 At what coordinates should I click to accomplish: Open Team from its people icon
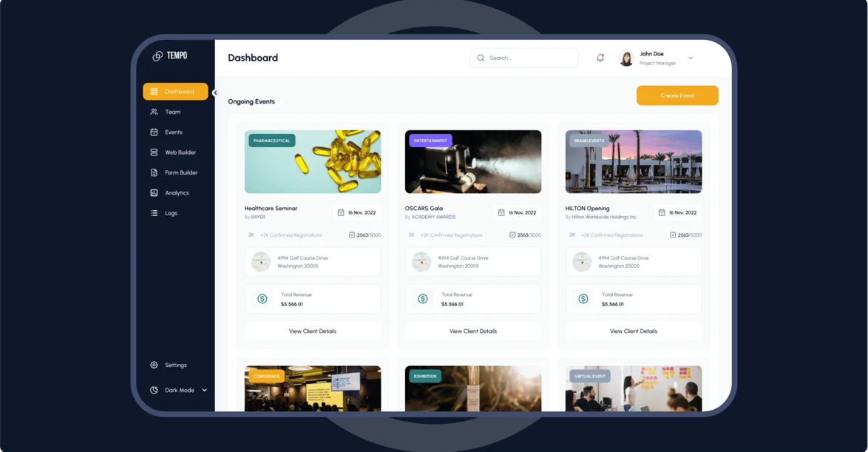[x=154, y=112]
